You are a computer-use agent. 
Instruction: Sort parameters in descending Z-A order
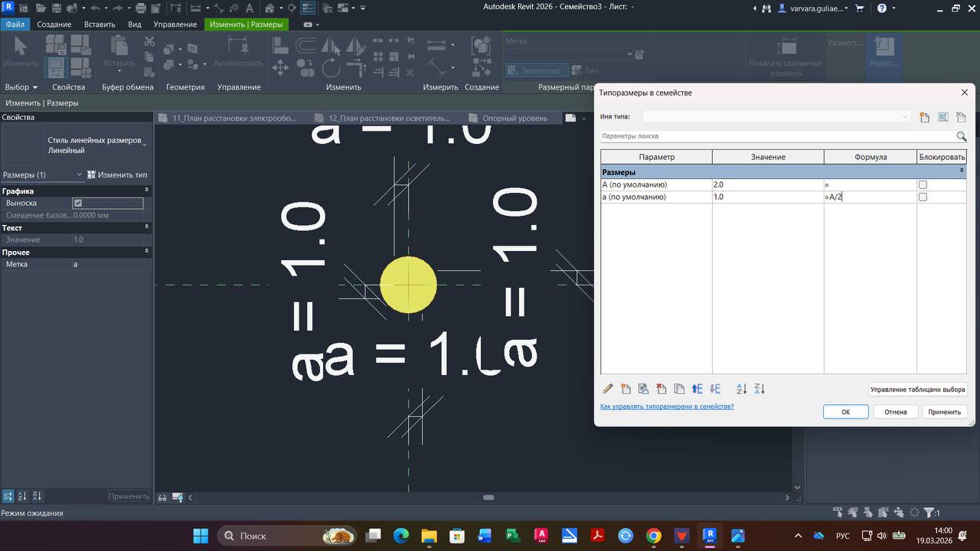pyautogui.click(x=759, y=389)
